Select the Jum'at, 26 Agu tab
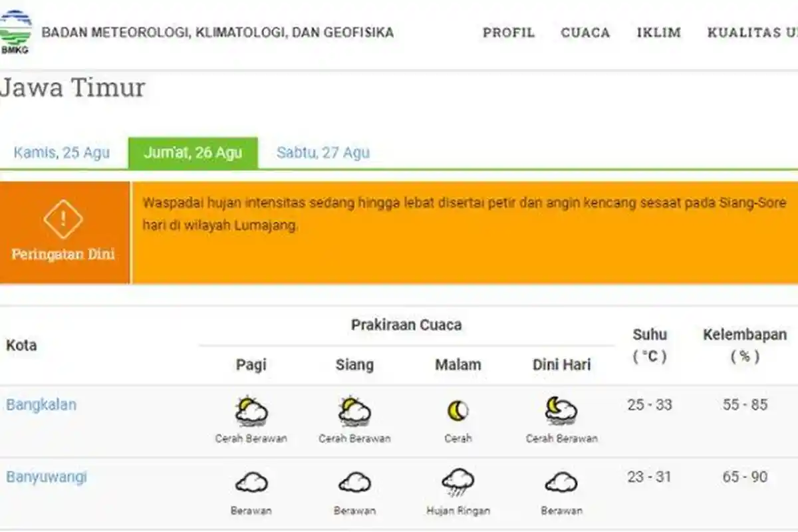 (x=192, y=152)
